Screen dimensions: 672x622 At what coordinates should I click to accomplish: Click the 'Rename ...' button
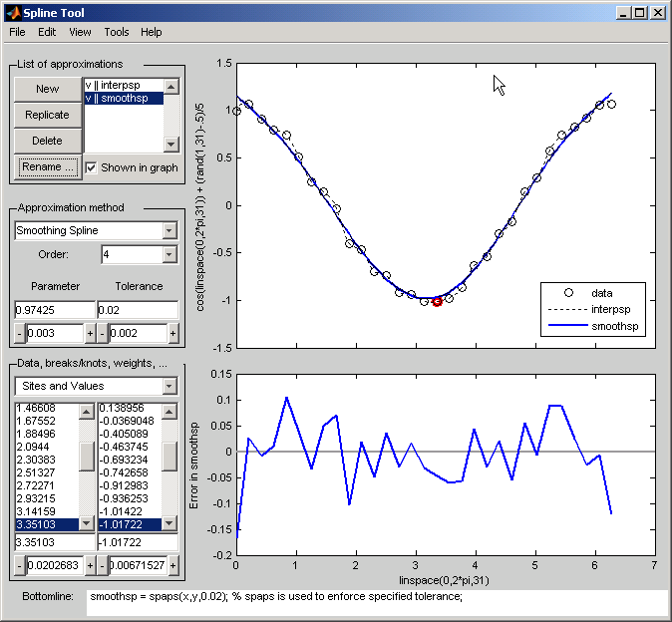[47, 166]
